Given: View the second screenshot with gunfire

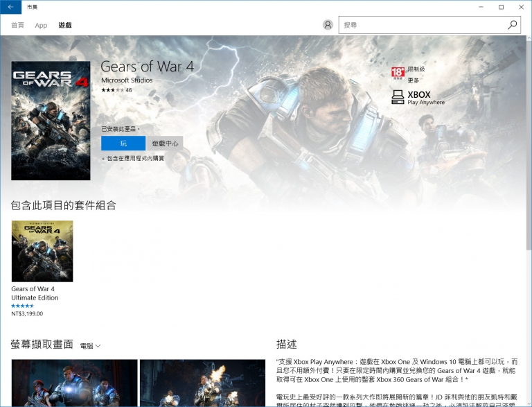Looking at the screenshot, I should pyautogui.click(x=202, y=383).
